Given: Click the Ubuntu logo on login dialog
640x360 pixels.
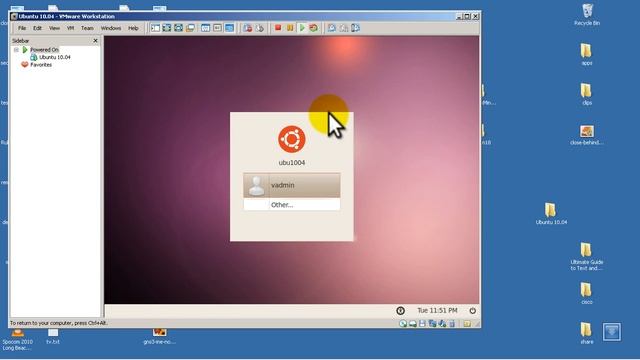Looking at the screenshot, I should tap(291, 139).
